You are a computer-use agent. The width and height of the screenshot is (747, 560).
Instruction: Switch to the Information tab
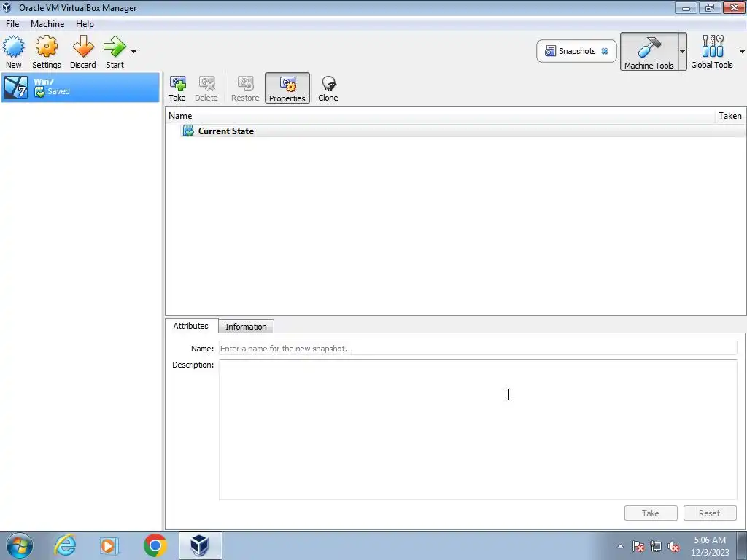coord(246,327)
